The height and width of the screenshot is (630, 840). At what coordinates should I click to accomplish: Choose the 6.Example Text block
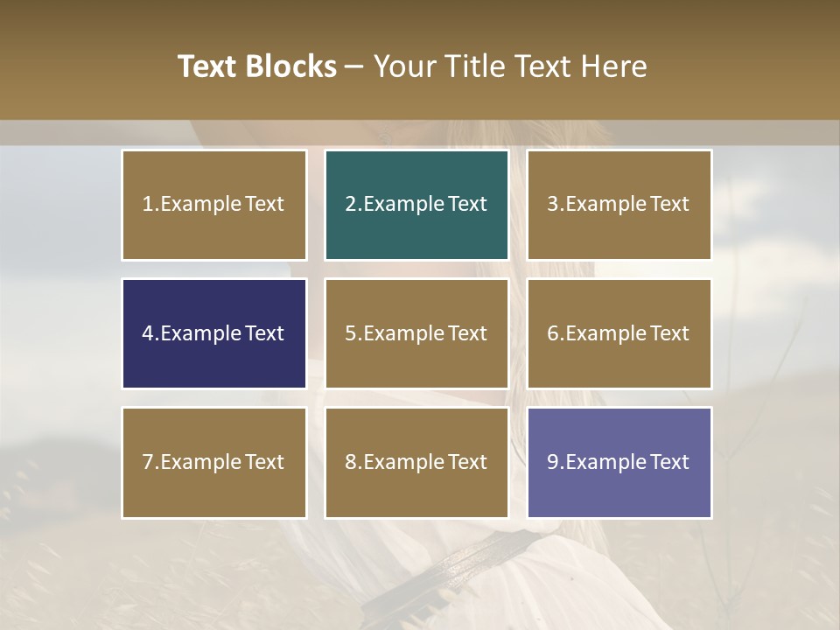619,333
